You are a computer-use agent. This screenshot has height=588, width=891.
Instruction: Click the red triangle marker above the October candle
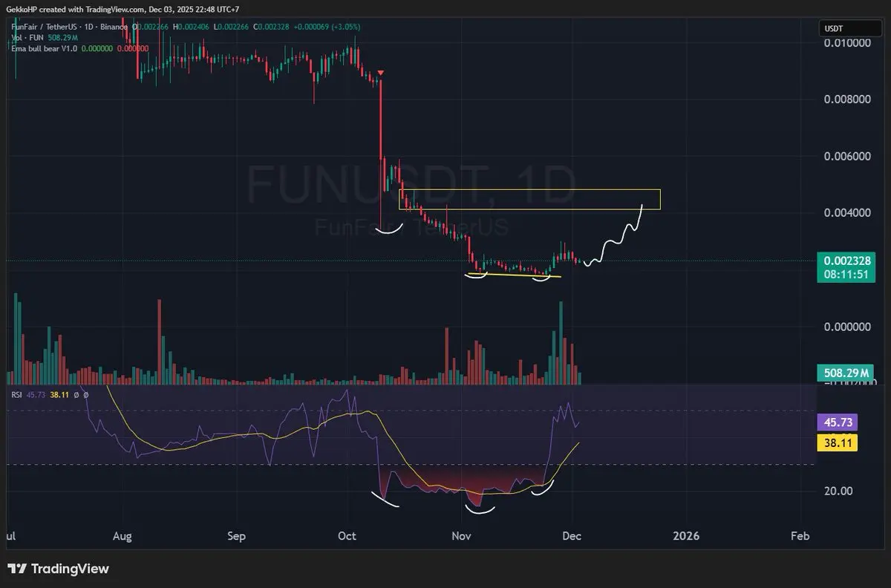tap(381, 72)
